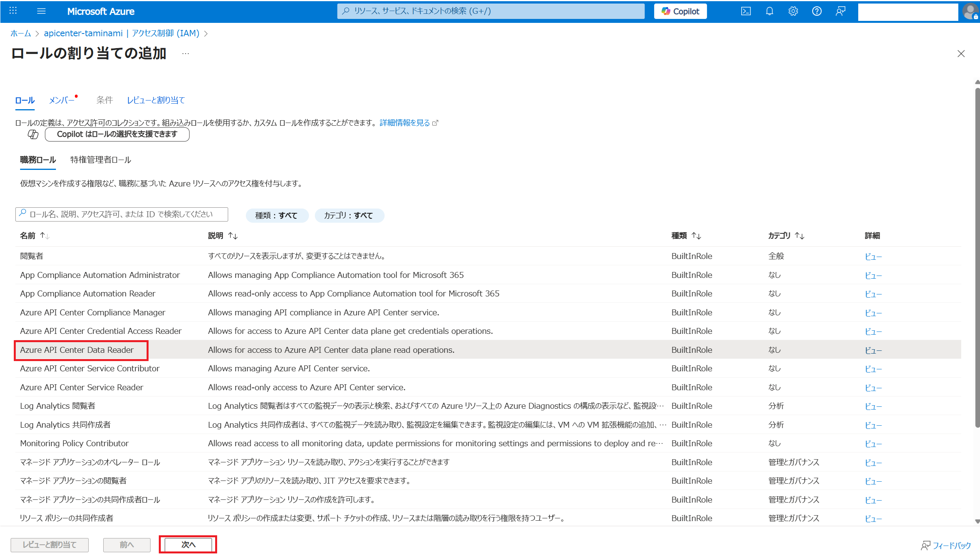
Task: Click the 次へ button
Action: coord(188,544)
